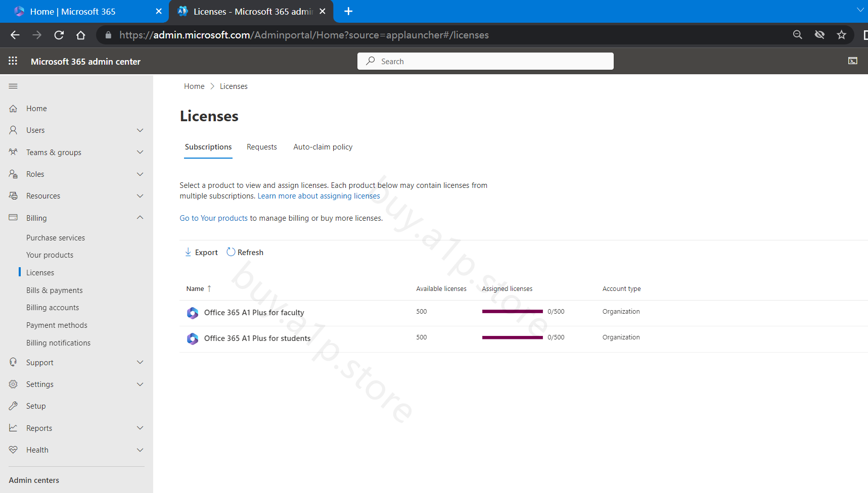Screen dimensions: 868x493
Task: Click the Users person icon
Action: [13, 130]
